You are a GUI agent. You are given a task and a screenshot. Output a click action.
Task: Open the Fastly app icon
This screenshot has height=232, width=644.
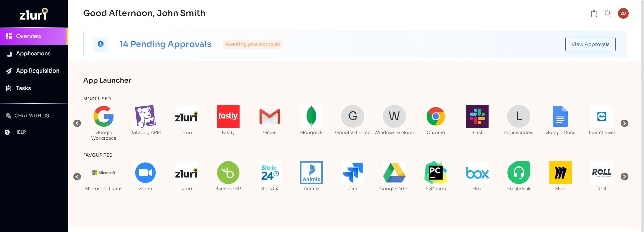(228, 117)
